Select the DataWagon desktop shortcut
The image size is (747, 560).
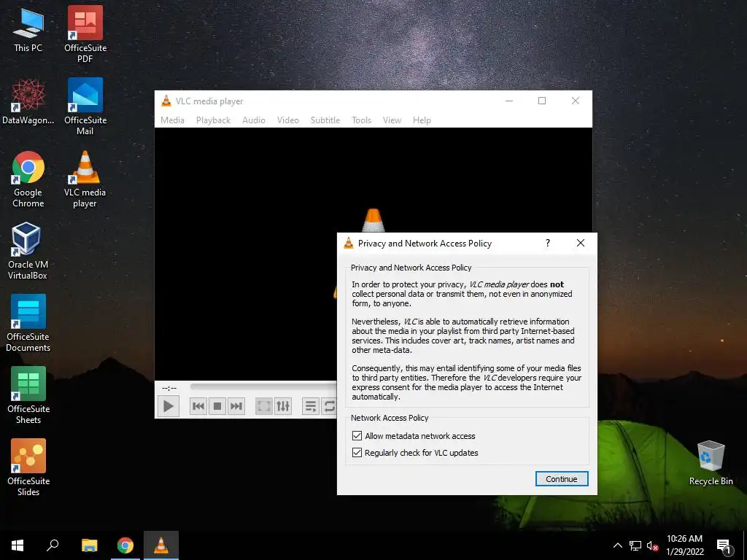click(x=28, y=101)
